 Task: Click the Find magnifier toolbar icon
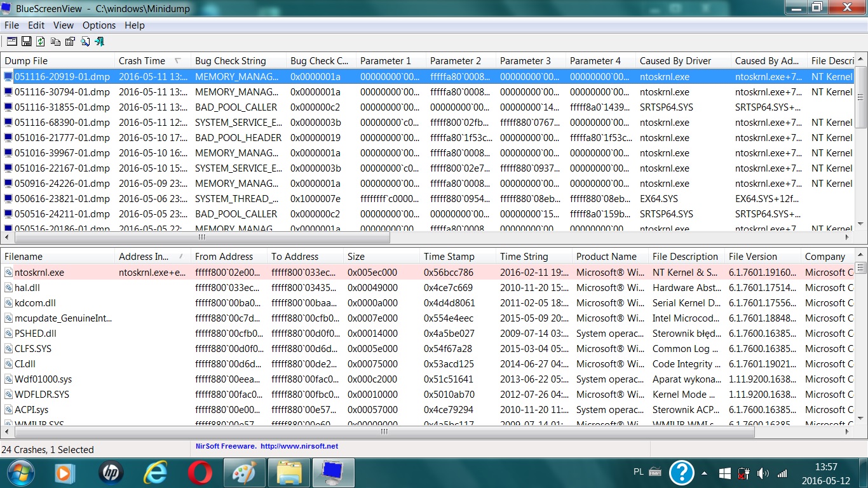[x=85, y=41]
